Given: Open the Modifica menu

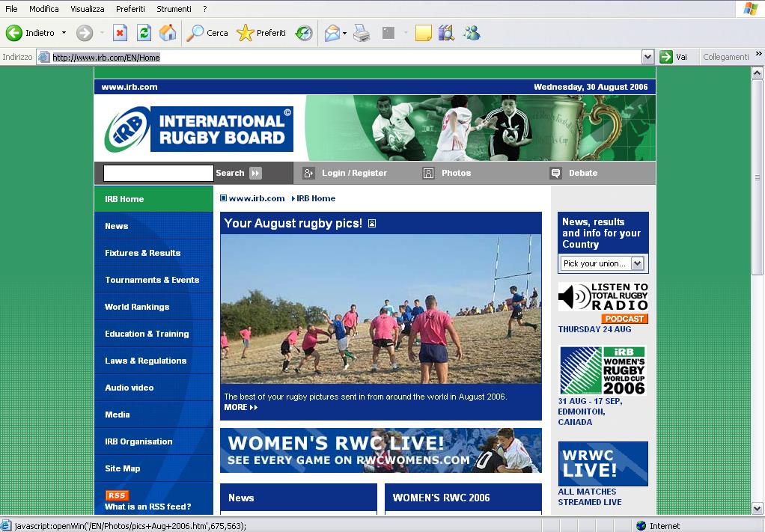Looking at the screenshot, I should click(x=44, y=9).
